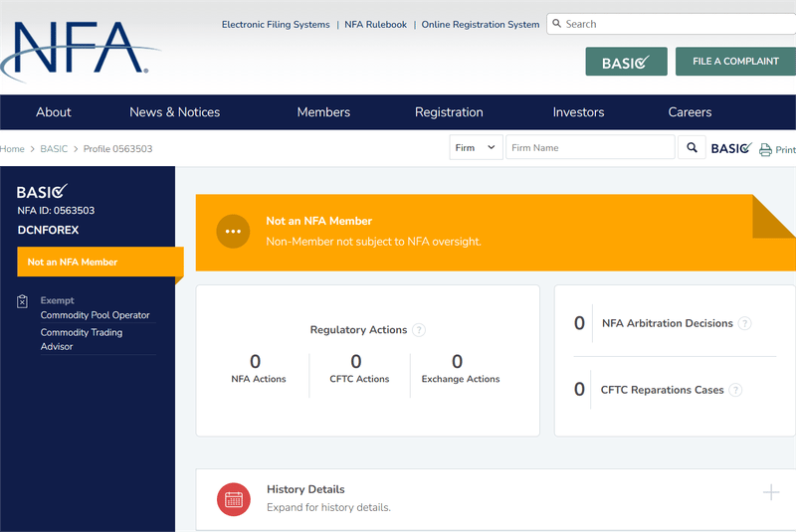Click the NFA Actions count
Image resolution: width=796 pixels, height=532 pixels.
[x=256, y=361]
